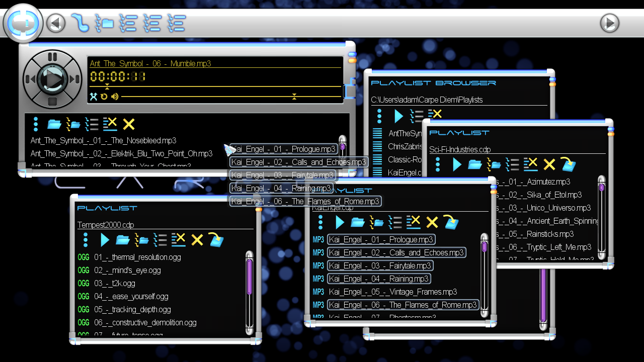Viewport: 644px width, 362px height.
Task: Add a folder to the Tempest2000 playlist
Action: pos(142,240)
